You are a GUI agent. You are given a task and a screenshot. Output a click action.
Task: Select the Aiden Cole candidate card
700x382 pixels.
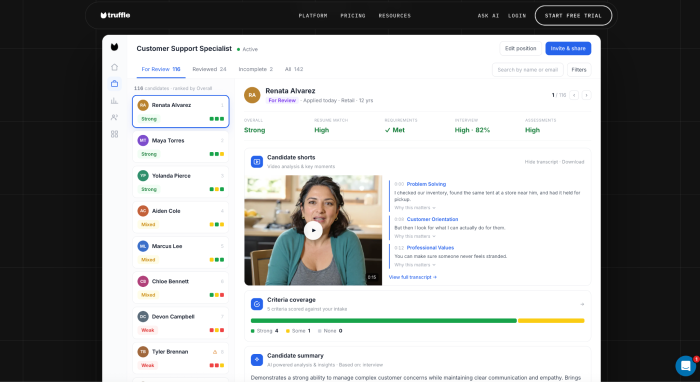coord(180,217)
